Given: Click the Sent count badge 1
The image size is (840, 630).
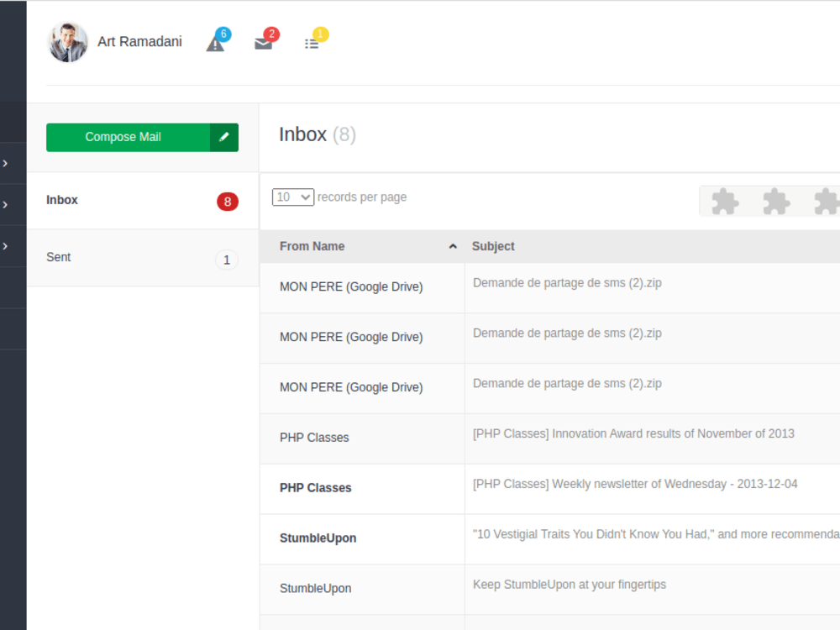Looking at the screenshot, I should [x=227, y=260].
